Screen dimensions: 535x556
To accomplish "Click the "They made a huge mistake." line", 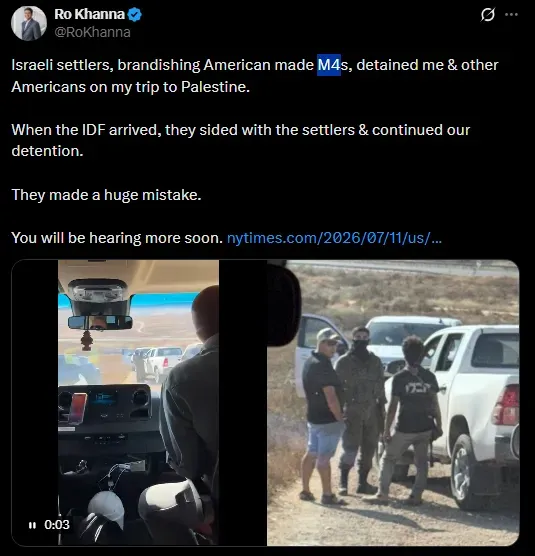I will [x=106, y=195].
